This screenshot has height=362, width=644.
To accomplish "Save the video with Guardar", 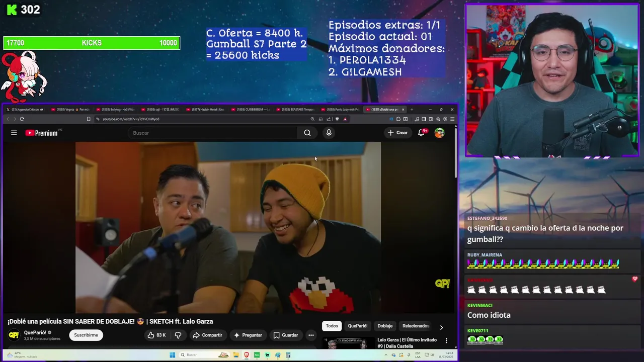I will click(285, 335).
